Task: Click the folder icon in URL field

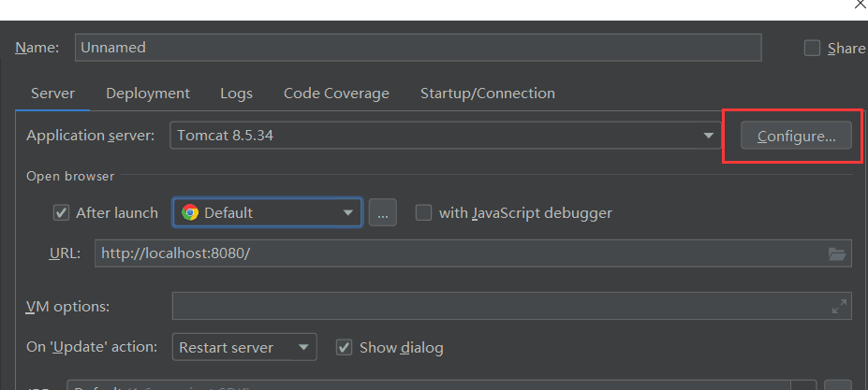Action: (837, 253)
